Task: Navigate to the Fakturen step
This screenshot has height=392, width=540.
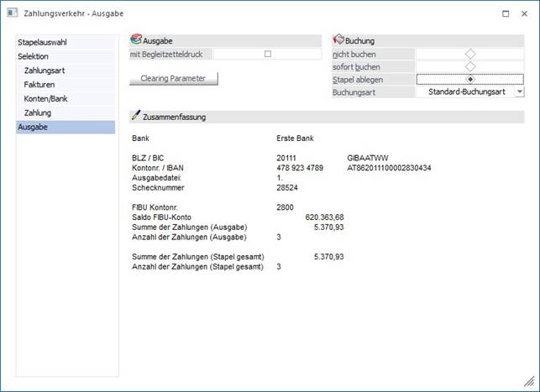Action: (x=40, y=85)
